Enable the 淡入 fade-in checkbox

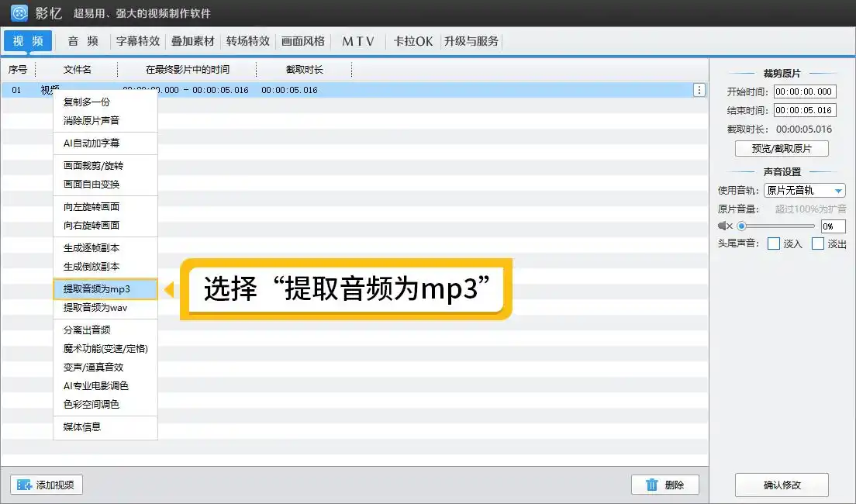click(x=774, y=243)
